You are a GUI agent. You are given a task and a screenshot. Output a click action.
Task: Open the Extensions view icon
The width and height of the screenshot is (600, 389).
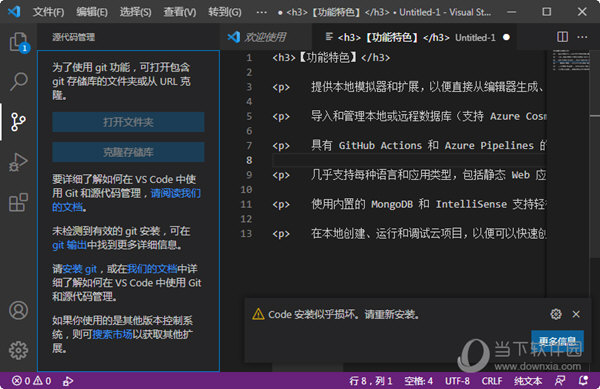[18, 202]
